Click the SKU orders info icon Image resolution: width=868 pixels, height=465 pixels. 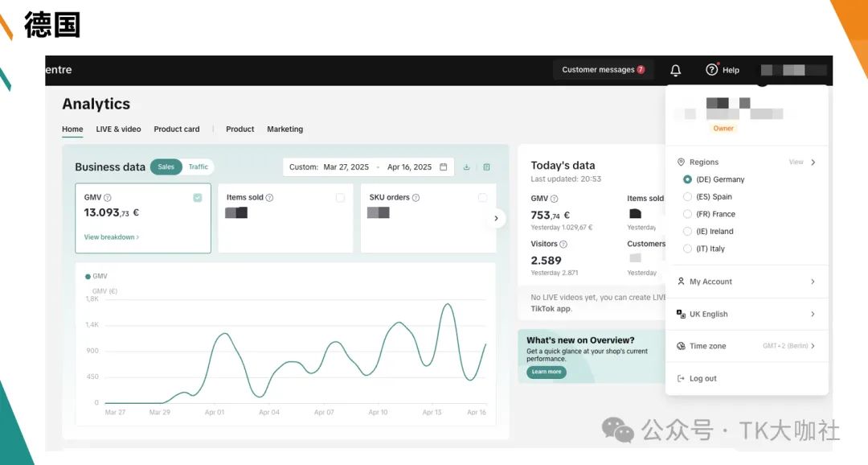pyautogui.click(x=416, y=197)
